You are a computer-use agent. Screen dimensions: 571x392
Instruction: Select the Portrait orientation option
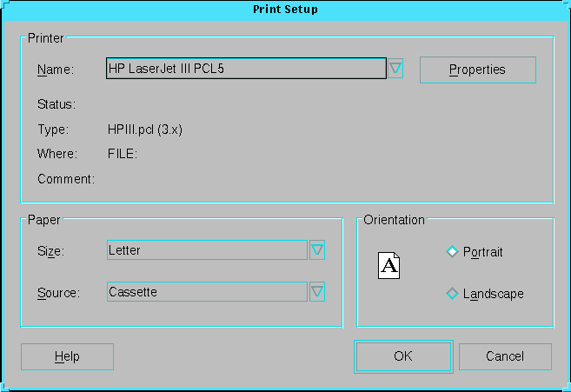452,252
